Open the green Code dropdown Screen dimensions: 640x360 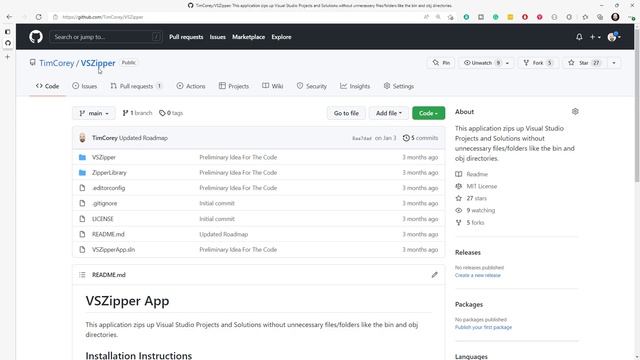(x=429, y=113)
